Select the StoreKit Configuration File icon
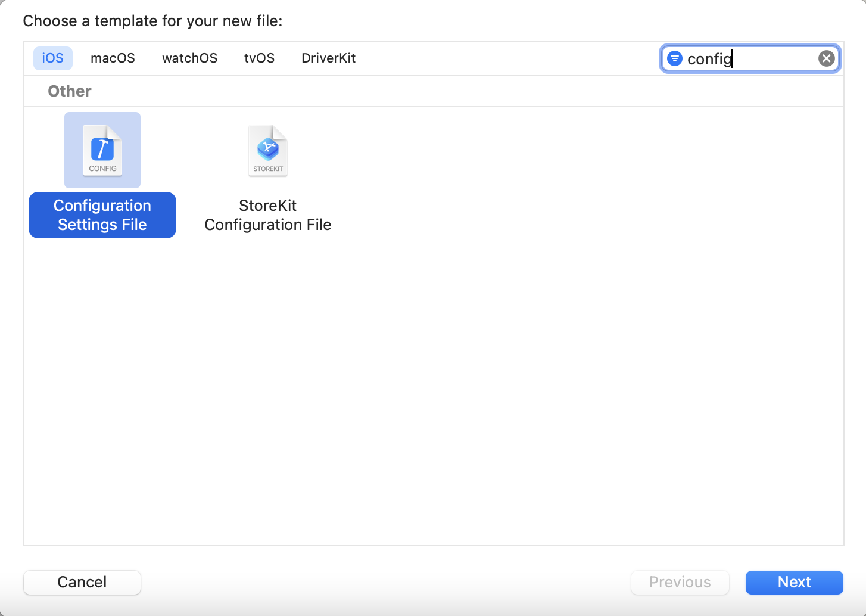 [268, 151]
